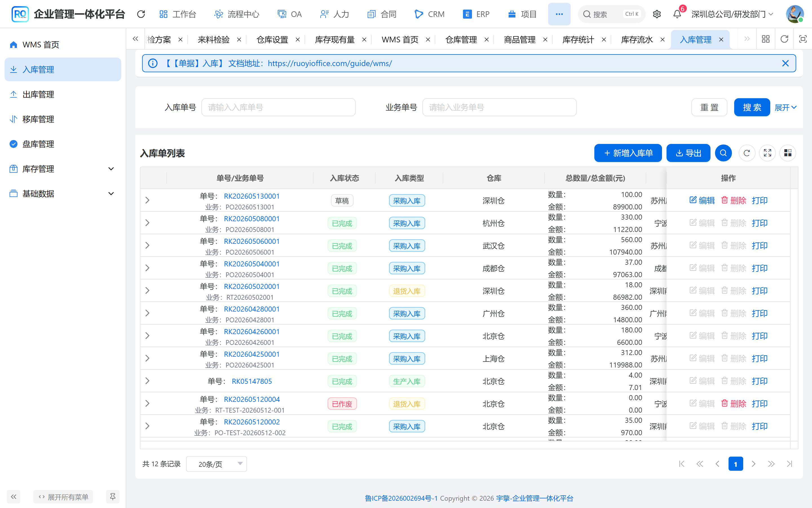Viewport: 812px width, 508px height.
Task: Click the refresh icon beside the platform title
Action: (141, 14)
